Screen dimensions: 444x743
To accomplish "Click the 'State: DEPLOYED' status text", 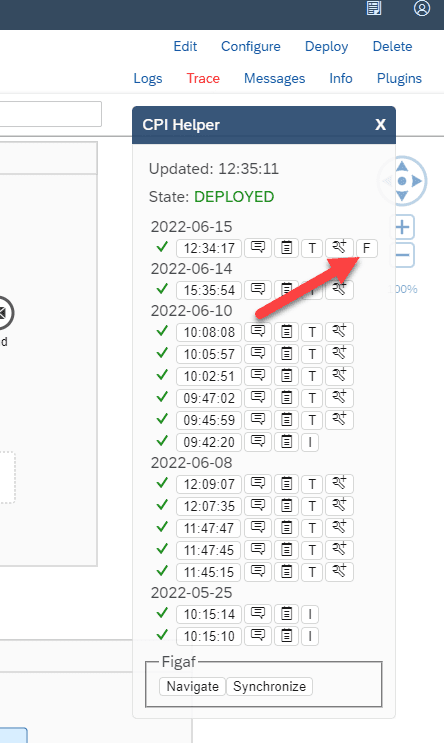I will [211, 197].
